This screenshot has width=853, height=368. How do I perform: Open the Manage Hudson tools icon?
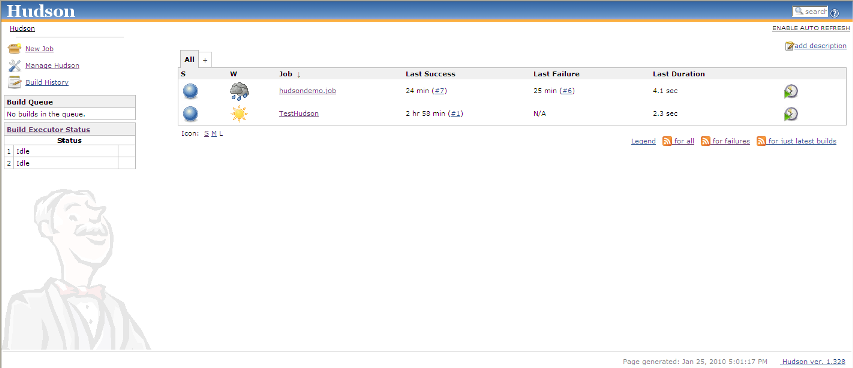pos(15,66)
